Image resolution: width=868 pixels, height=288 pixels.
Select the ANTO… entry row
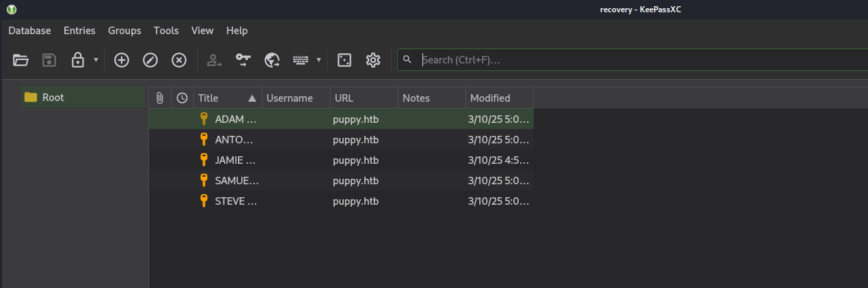341,140
